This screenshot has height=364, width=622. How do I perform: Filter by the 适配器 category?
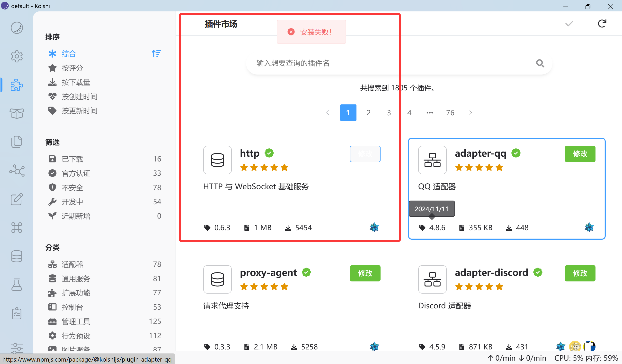click(104, 264)
